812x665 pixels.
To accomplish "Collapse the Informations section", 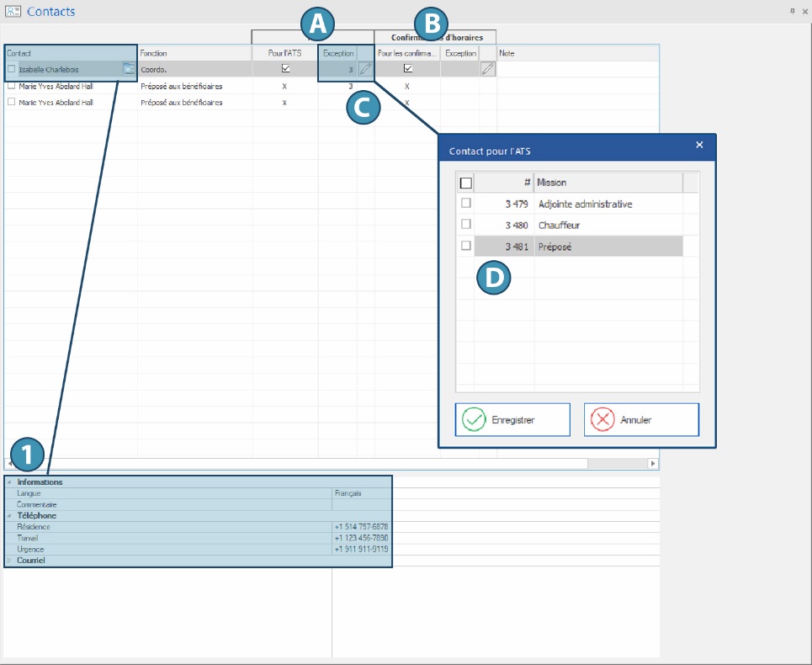I will (x=9, y=482).
